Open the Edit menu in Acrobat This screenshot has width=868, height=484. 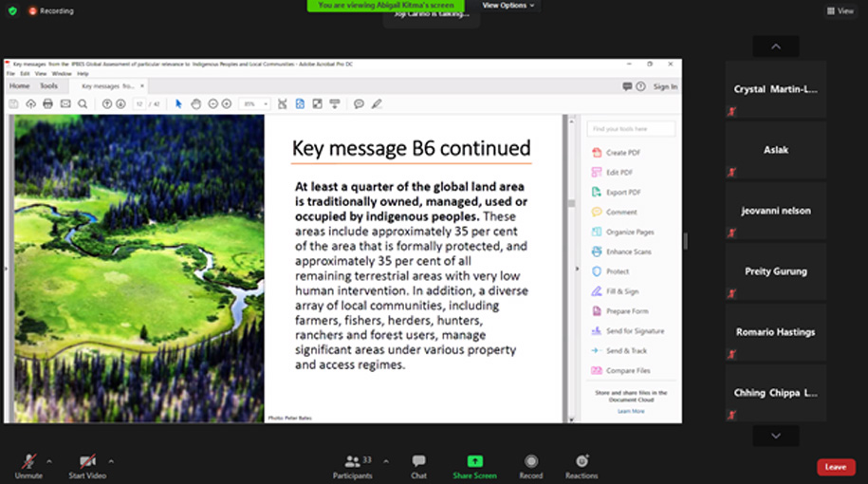25,74
